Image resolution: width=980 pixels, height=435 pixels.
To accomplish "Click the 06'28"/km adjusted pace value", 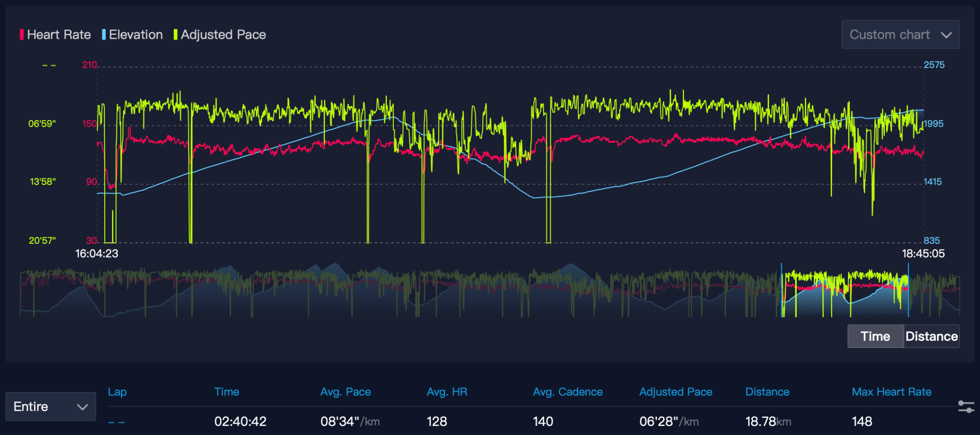I will (x=669, y=422).
